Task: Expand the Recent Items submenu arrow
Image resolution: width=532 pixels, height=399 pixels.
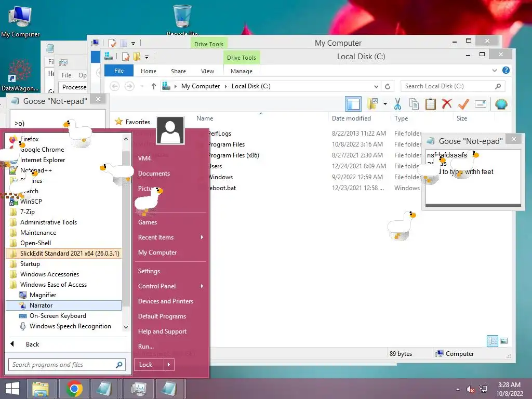Action: (x=202, y=237)
